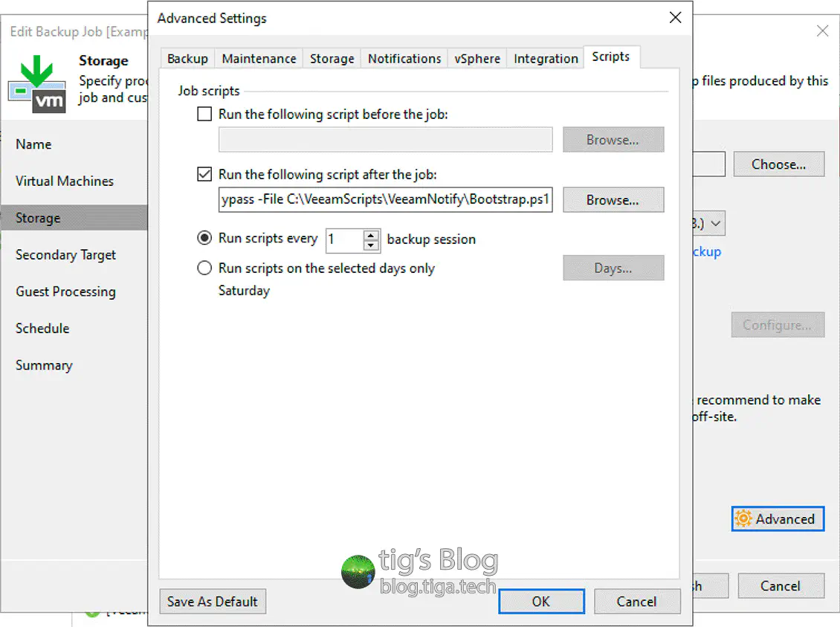Click the Bootstrap.ps1 script path field
The width and height of the screenshot is (840, 627).
click(385, 199)
